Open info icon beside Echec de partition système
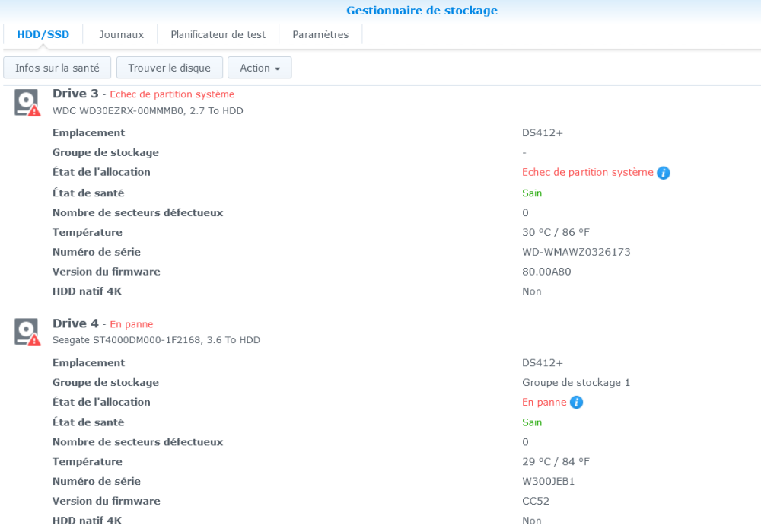 [664, 173]
